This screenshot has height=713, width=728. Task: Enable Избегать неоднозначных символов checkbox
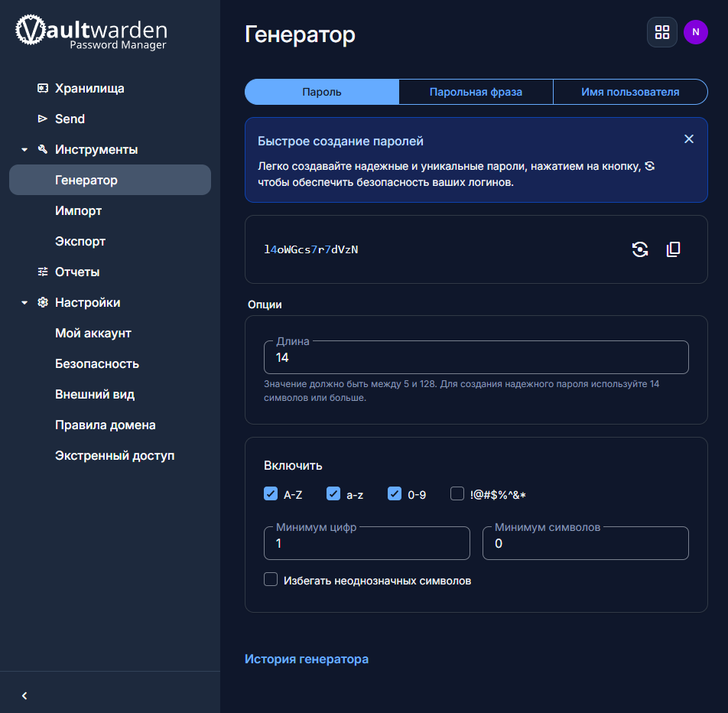271,579
